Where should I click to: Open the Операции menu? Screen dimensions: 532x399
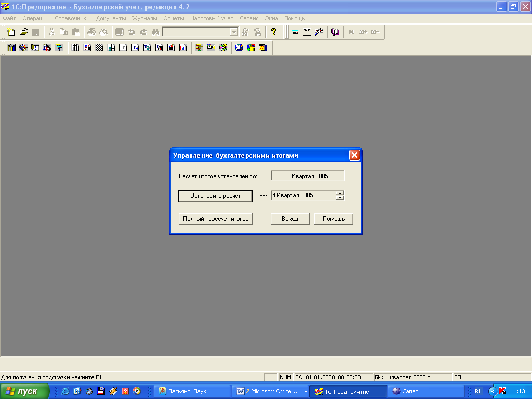point(36,18)
